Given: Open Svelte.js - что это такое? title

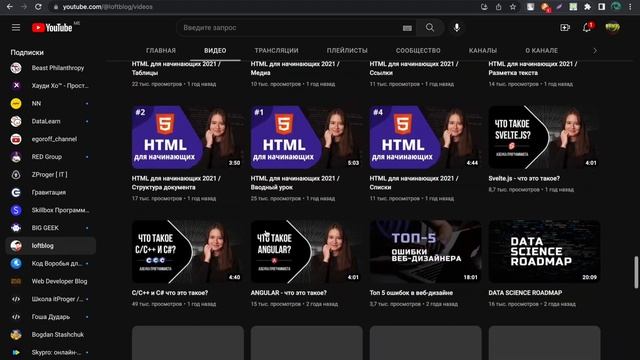Looking at the screenshot, I should [x=524, y=178].
